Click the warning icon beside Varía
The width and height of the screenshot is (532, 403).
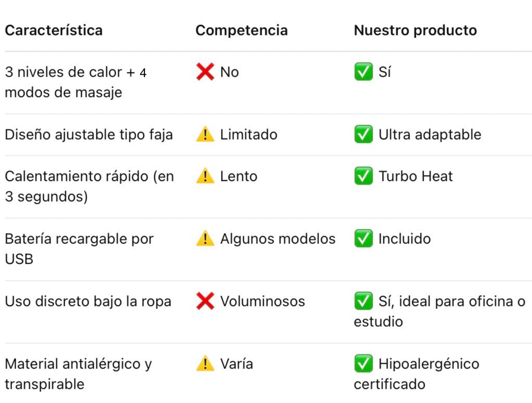(x=205, y=364)
